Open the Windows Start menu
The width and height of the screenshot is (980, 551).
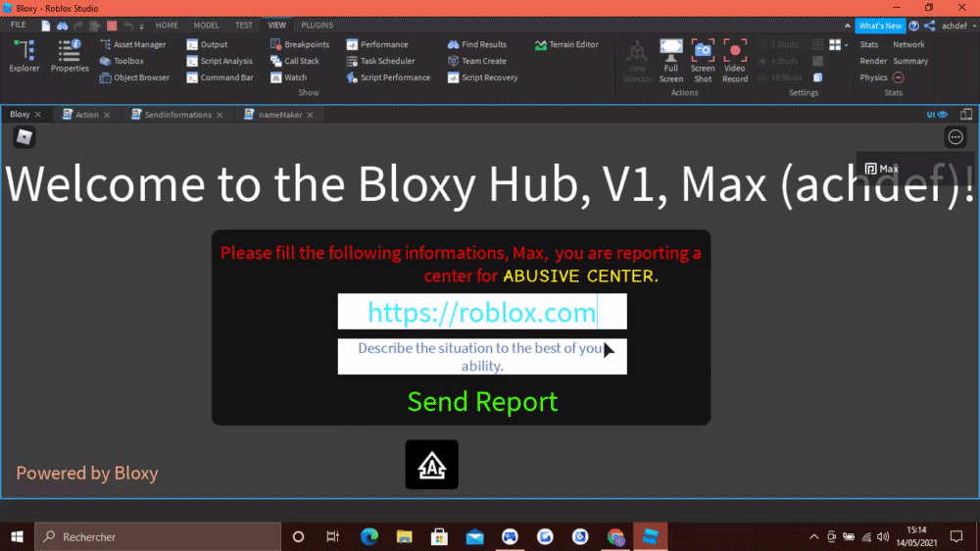[17, 536]
